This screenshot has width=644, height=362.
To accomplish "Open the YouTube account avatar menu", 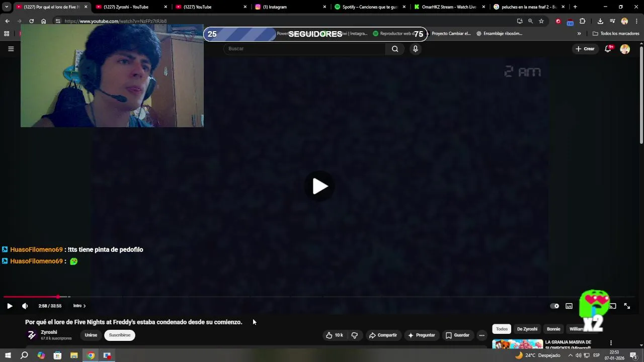I will (625, 49).
